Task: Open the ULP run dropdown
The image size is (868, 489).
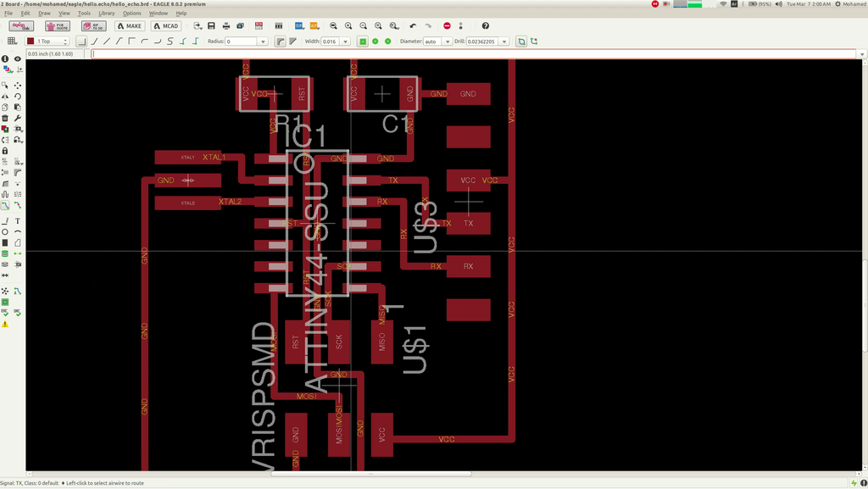Action: [314, 26]
